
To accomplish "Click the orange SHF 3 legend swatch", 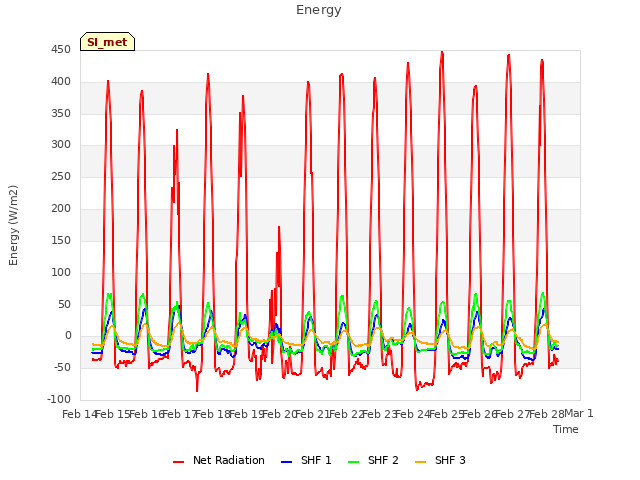I will point(420,462).
